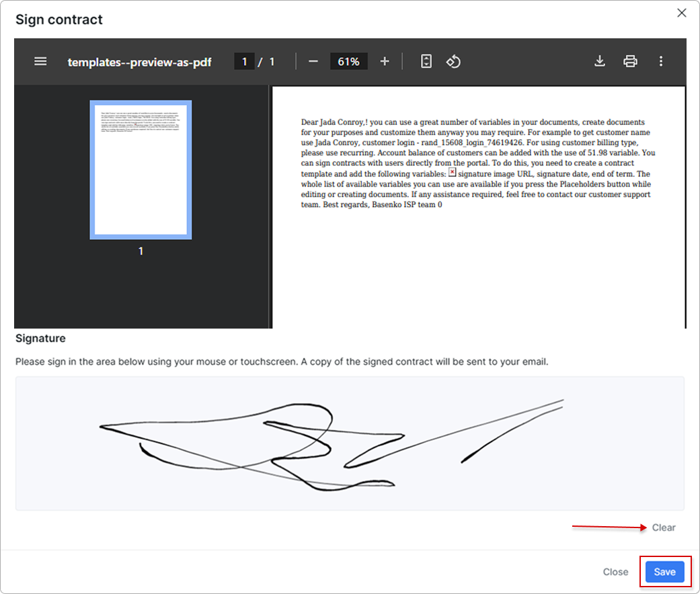
Task: Click the templates--preview-as-pdf title
Action: pyautogui.click(x=139, y=62)
